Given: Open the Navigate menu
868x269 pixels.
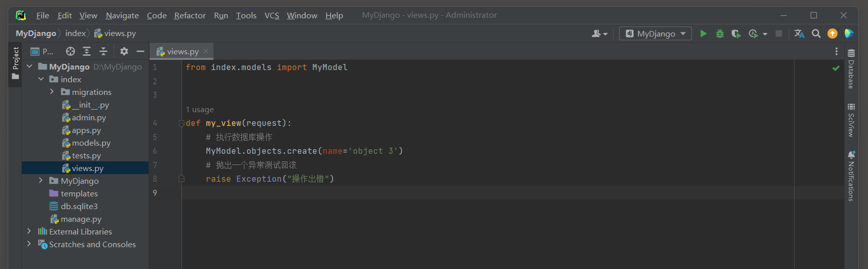Looking at the screenshot, I should [122, 15].
